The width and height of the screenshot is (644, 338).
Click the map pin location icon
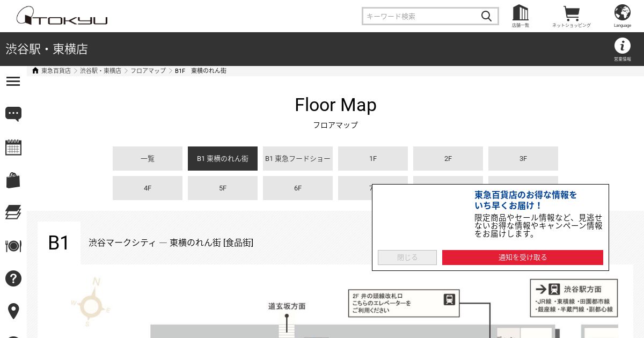click(x=13, y=311)
